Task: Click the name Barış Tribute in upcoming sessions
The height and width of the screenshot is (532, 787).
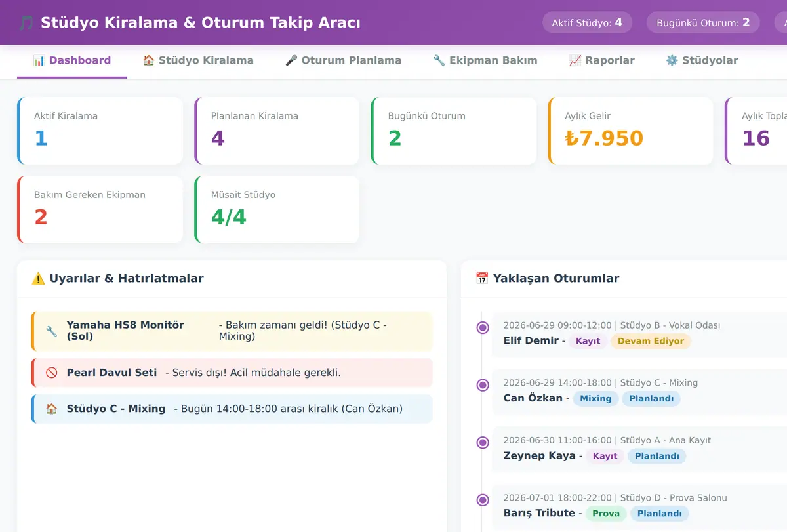Action: [539, 513]
